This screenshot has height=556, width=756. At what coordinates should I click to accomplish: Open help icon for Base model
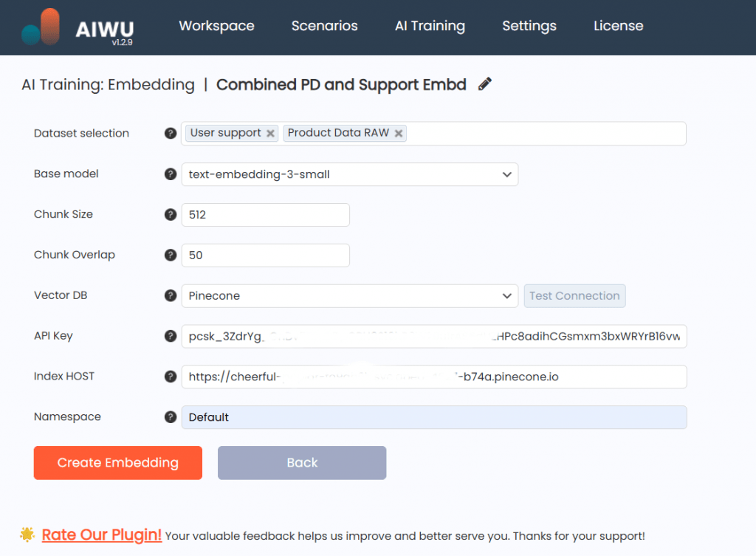tap(171, 174)
